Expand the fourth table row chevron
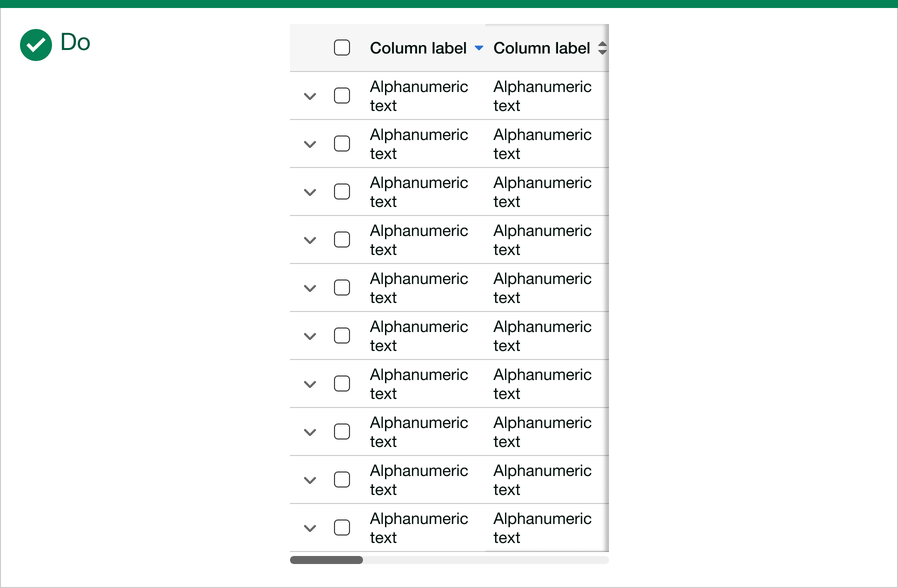Screen dimensions: 898x588 point(310,240)
